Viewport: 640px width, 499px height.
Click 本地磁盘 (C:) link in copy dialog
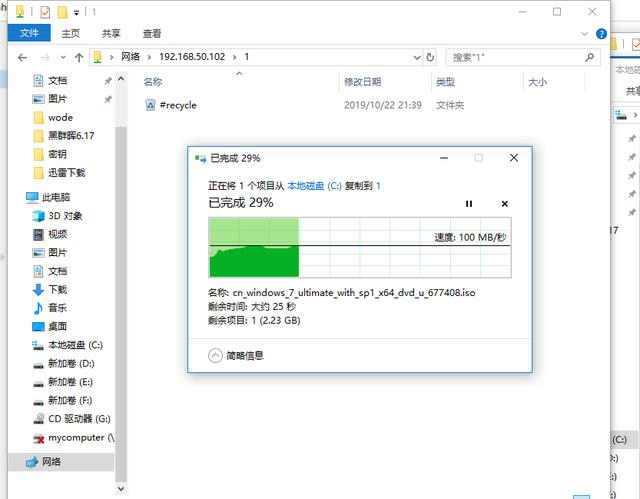(x=314, y=186)
